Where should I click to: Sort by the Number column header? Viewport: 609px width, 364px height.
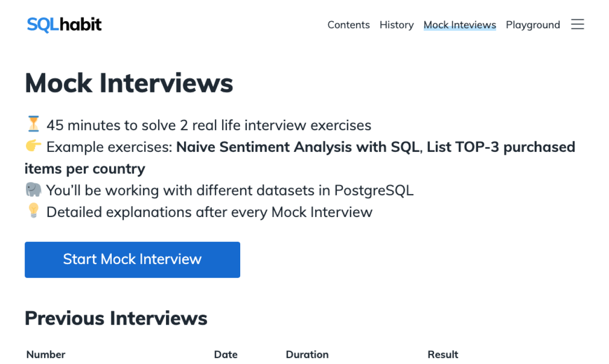click(x=46, y=354)
